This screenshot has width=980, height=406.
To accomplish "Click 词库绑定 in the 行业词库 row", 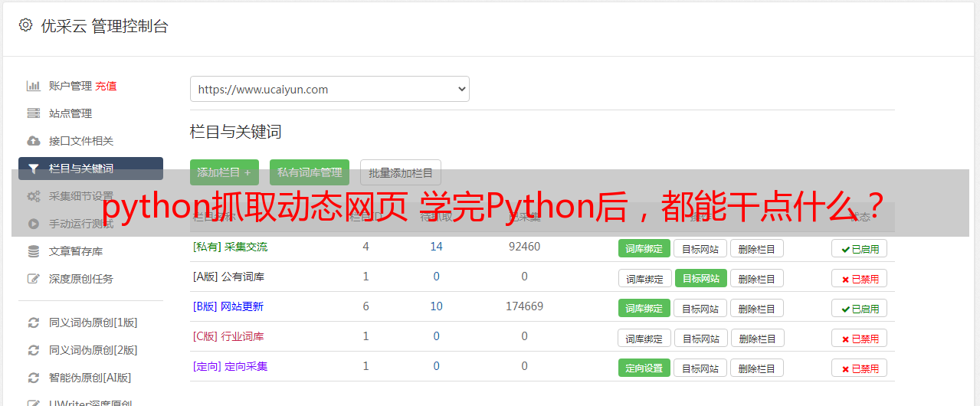I will coord(644,338).
